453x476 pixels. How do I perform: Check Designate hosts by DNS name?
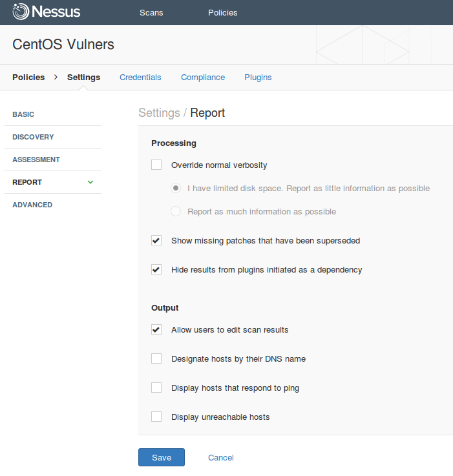[156, 358]
